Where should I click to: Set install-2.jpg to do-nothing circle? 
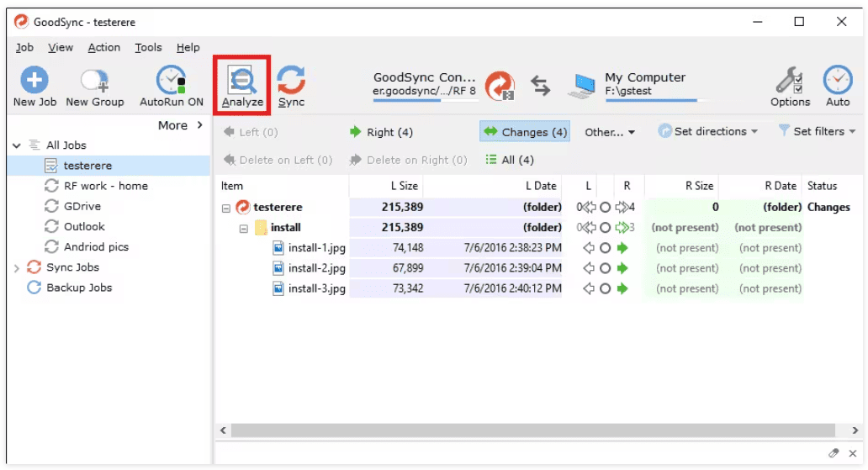tap(605, 268)
